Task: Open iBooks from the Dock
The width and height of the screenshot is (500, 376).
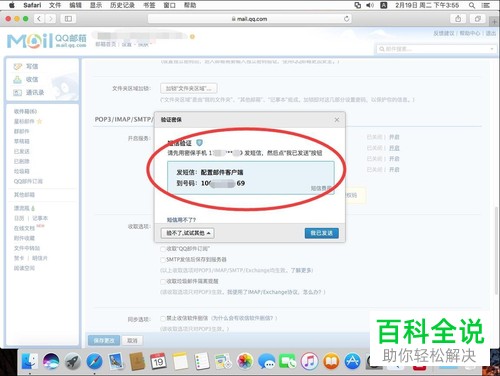Action: click(331, 362)
